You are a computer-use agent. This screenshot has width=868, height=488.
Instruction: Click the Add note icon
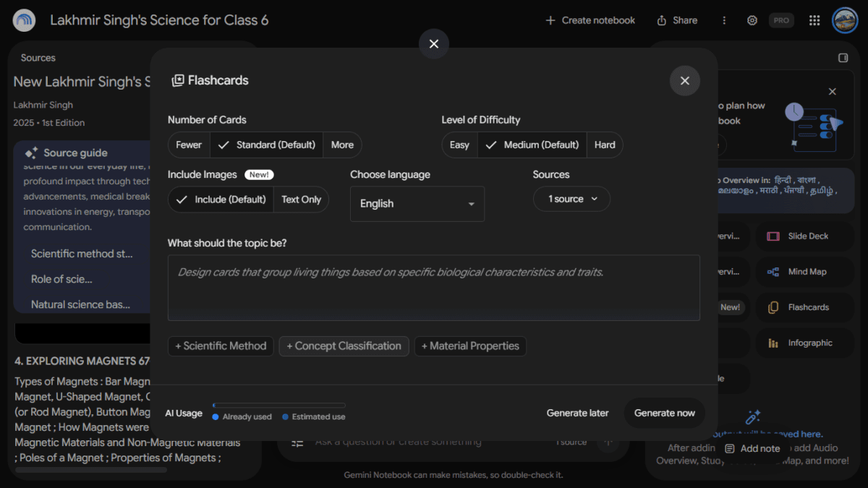(x=730, y=448)
